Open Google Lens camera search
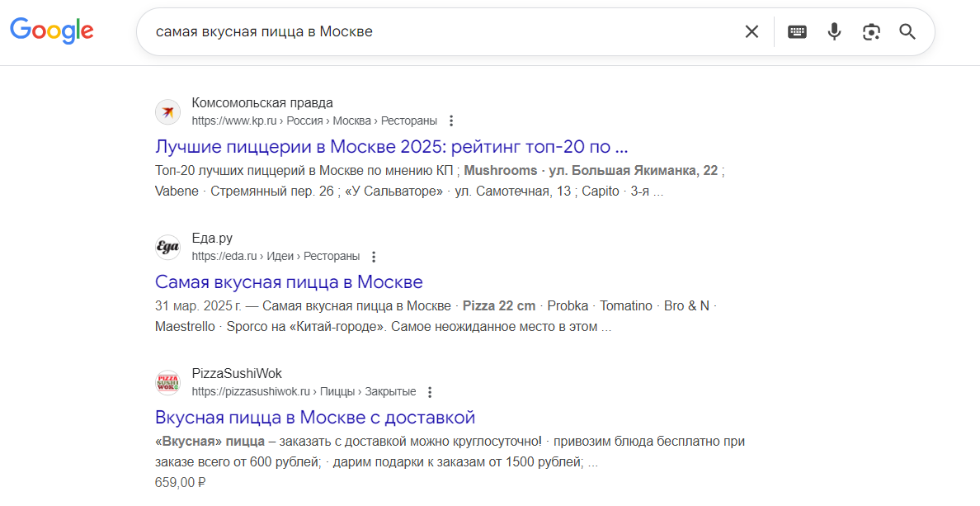 pyautogui.click(x=871, y=31)
